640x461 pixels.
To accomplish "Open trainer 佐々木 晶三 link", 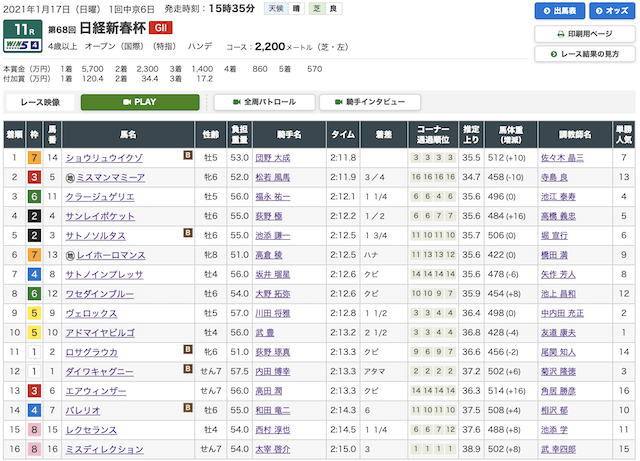I will click(562, 158).
